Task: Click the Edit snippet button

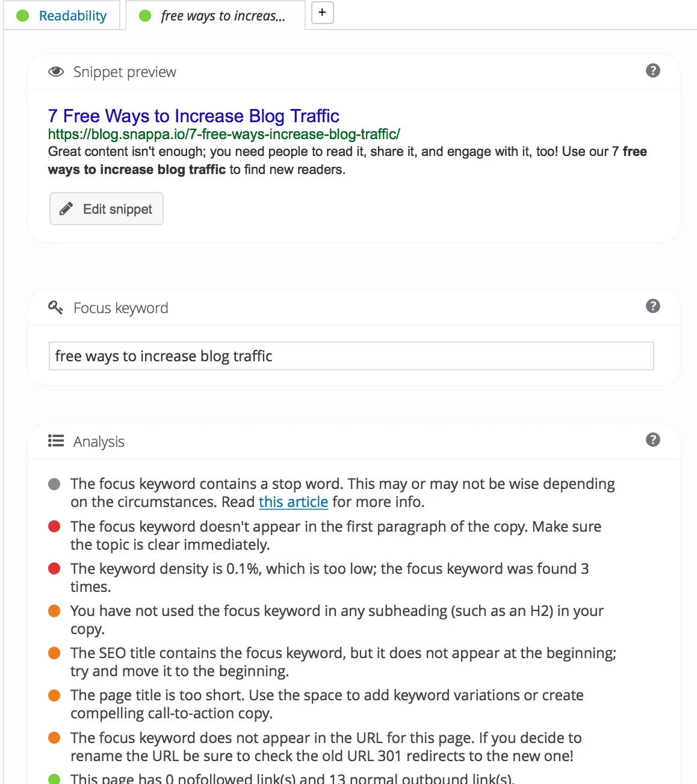Action: point(107,209)
